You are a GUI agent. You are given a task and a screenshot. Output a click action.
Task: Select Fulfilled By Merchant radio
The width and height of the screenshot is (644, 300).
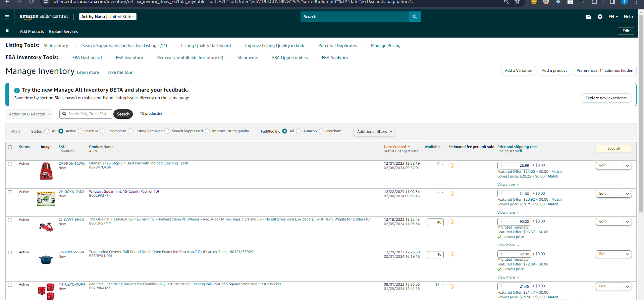click(321, 131)
